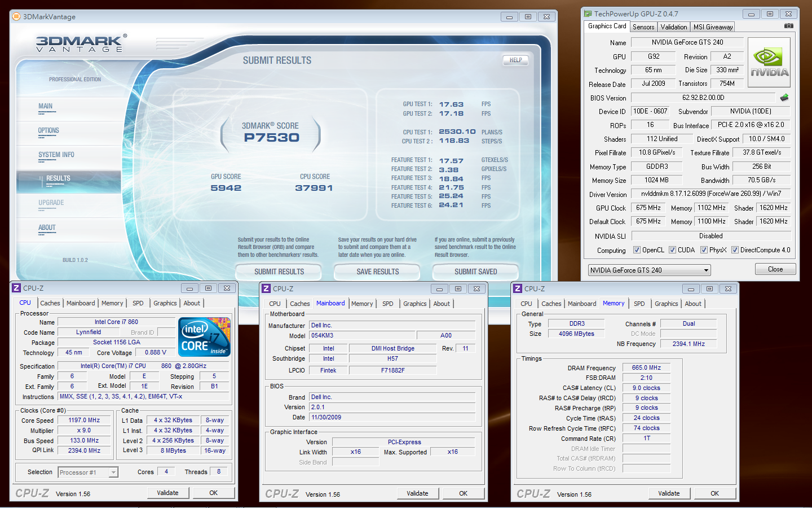Click the Southbridge value H57
The height and width of the screenshot is (508, 812).
click(x=392, y=359)
